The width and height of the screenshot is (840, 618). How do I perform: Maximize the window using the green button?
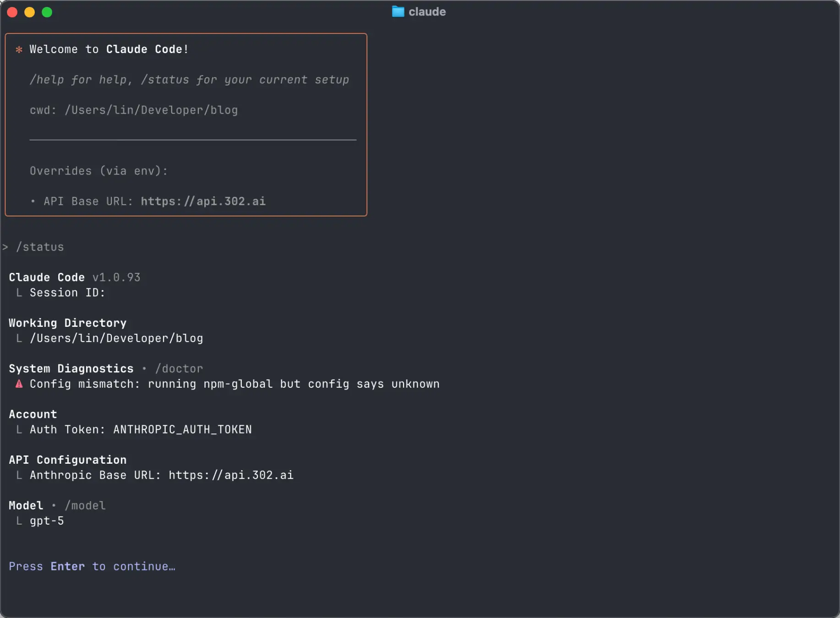click(47, 12)
